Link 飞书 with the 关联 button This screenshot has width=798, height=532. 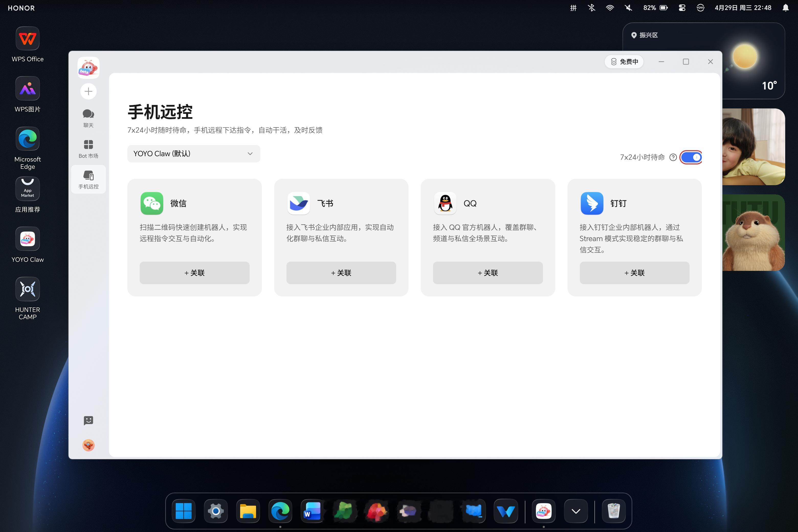341,273
